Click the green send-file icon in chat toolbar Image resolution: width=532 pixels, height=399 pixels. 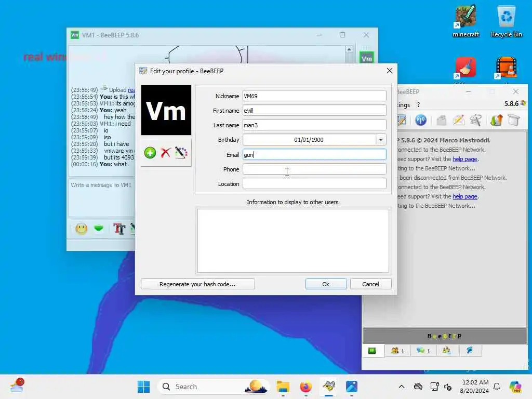pyautogui.click(x=99, y=229)
